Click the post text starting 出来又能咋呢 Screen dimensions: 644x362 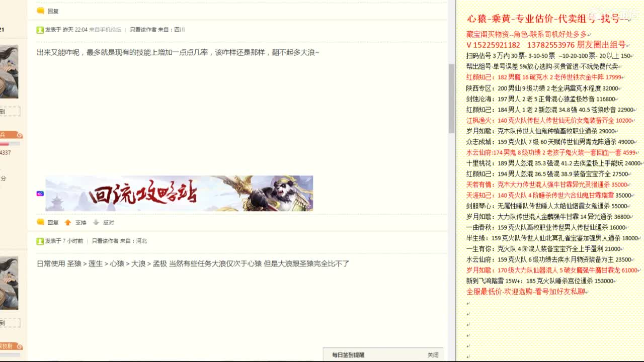[178, 52]
